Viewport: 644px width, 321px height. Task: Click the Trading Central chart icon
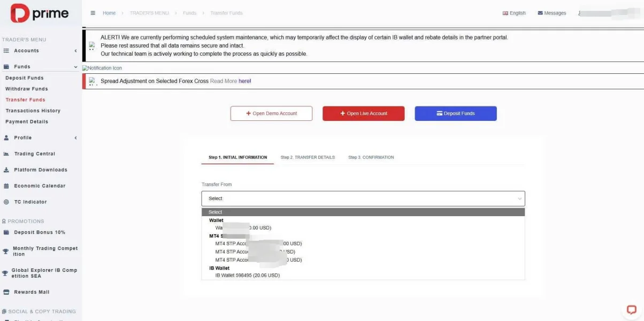[6, 154]
